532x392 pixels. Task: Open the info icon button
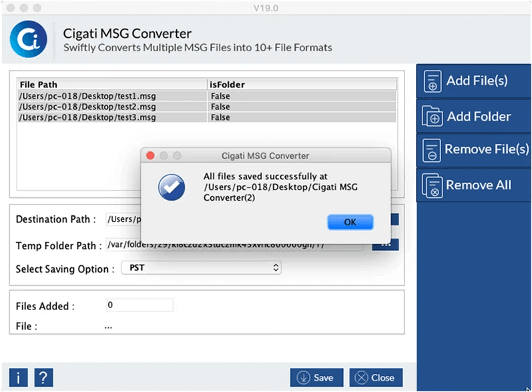point(18,377)
